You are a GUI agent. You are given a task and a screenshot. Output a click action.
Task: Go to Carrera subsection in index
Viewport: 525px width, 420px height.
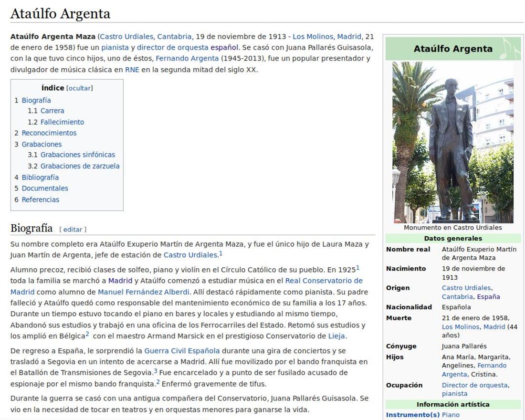52,111
